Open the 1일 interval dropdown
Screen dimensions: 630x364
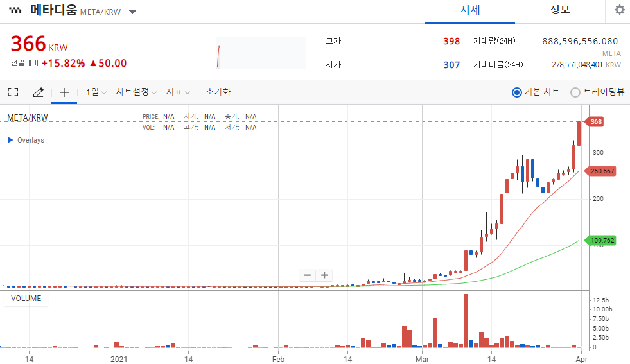click(x=96, y=92)
